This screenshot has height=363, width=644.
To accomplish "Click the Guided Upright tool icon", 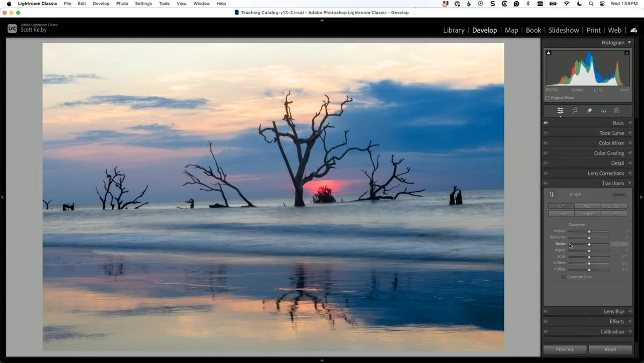I will (x=552, y=194).
